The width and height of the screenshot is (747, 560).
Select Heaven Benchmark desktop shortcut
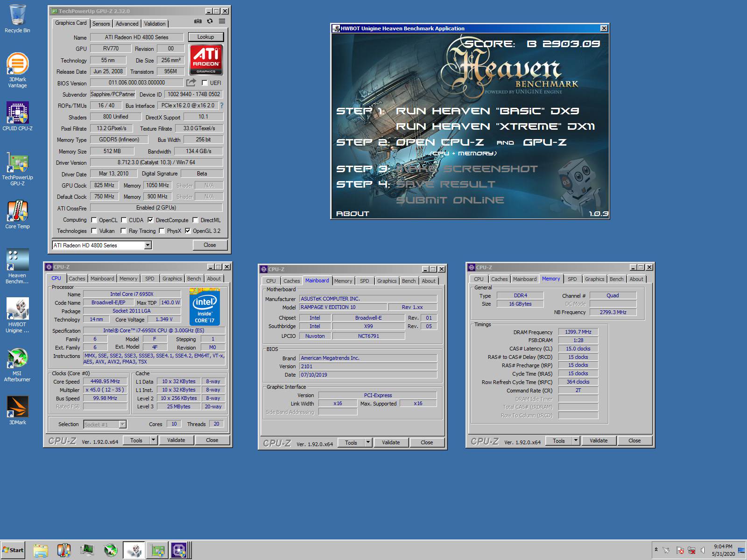point(17,266)
